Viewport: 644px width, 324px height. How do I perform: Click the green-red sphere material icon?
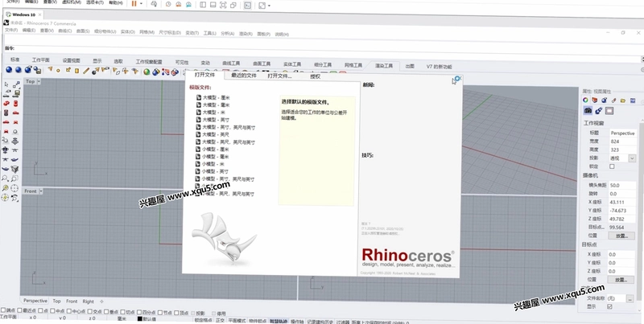point(147,72)
